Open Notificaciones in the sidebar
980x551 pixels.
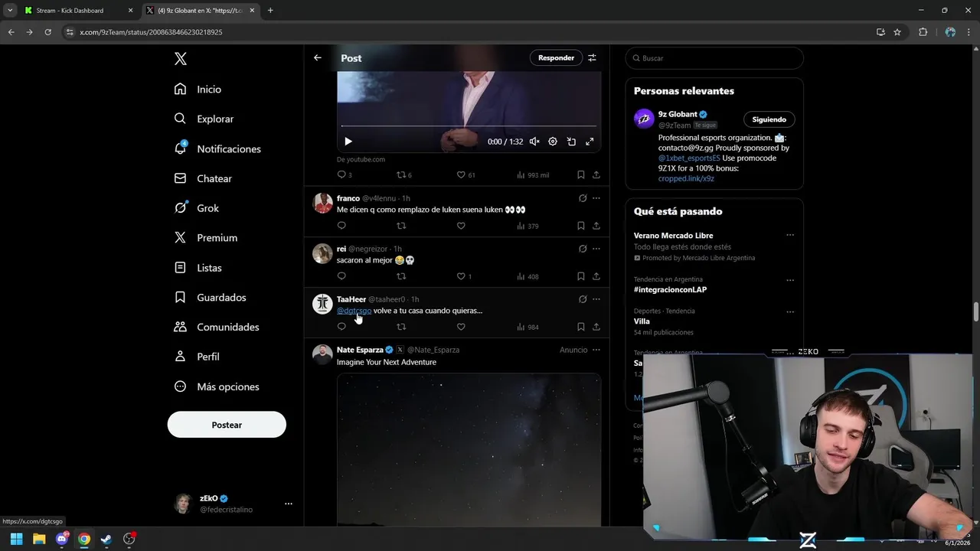click(217, 148)
